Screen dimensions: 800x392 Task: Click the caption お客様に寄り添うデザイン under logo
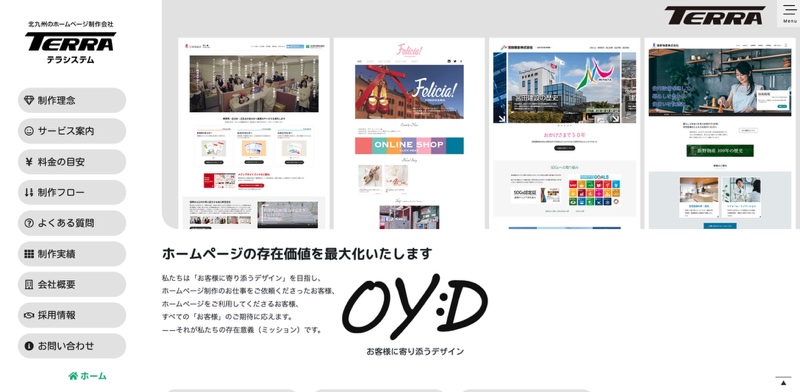click(415, 351)
